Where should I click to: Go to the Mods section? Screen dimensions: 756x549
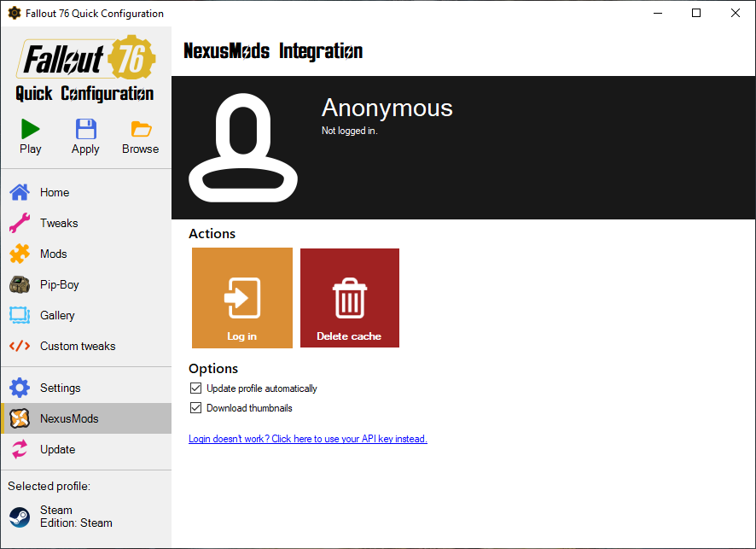point(86,254)
